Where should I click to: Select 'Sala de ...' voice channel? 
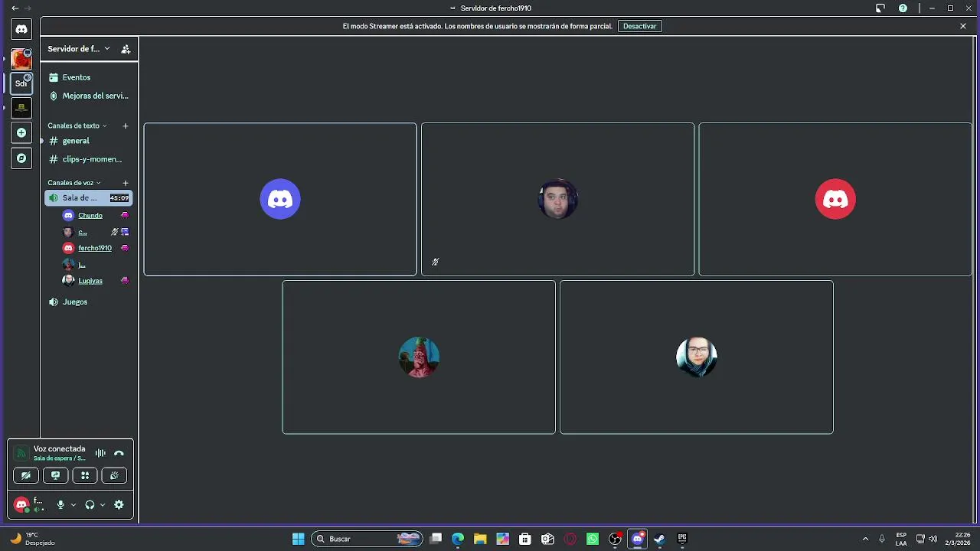point(88,198)
